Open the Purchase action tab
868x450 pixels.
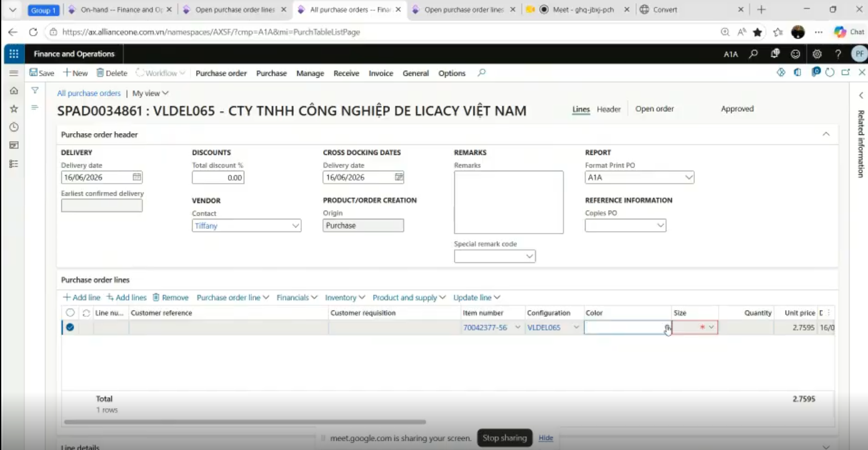(271, 73)
